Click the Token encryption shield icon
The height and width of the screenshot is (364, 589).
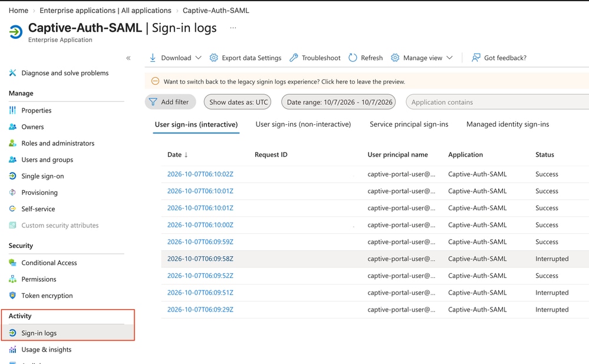[x=12, y=295]
